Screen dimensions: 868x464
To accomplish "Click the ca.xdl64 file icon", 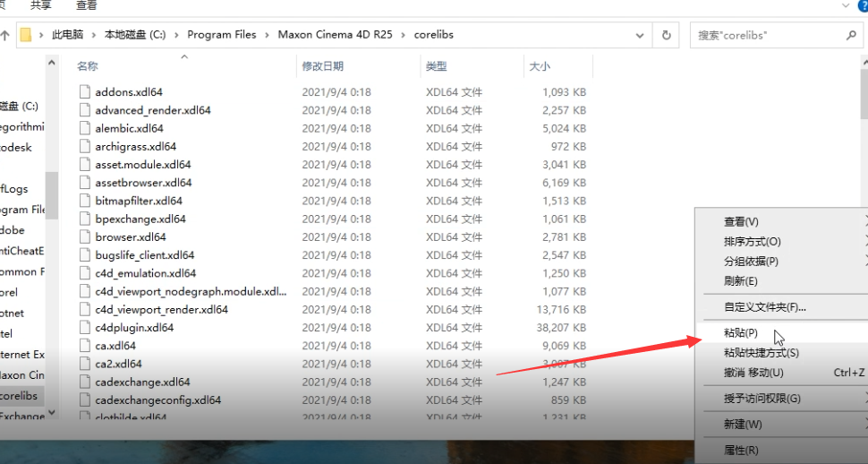I will point(85,346).
